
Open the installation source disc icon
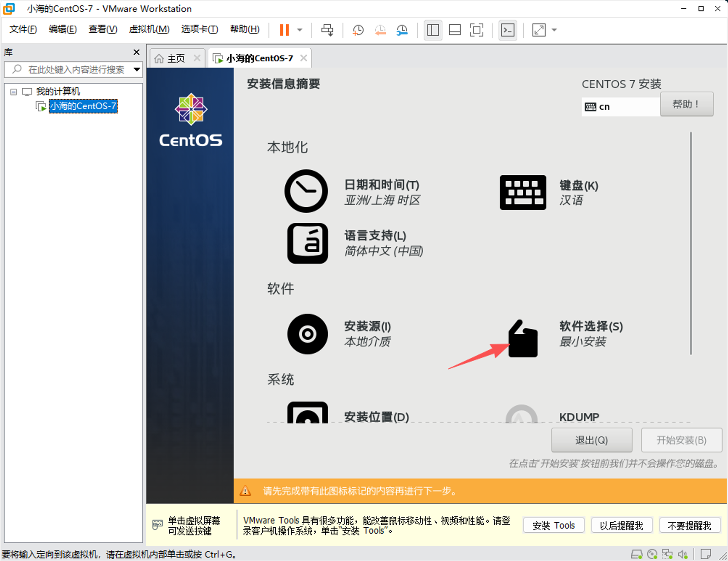pyautogui.click(x=308, y=334)
